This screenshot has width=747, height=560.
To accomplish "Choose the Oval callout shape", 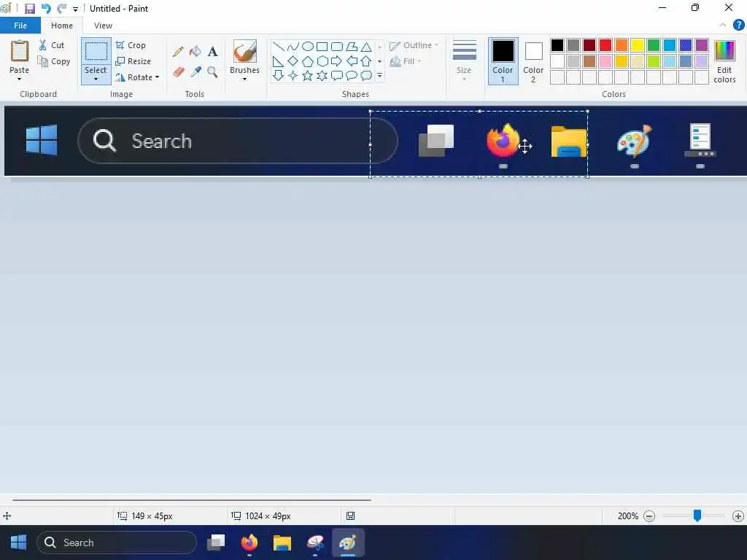I will (x=352, y=76).
